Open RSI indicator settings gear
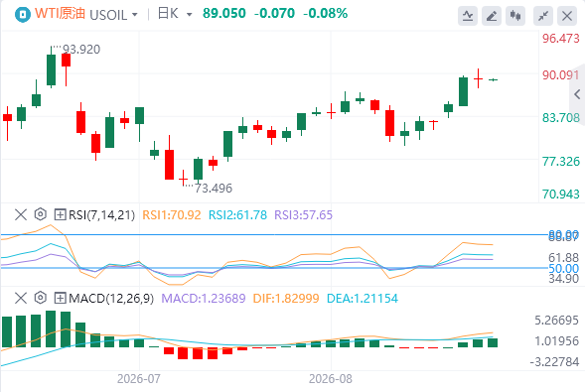585x392 pixels. click(x=41, y=214)
